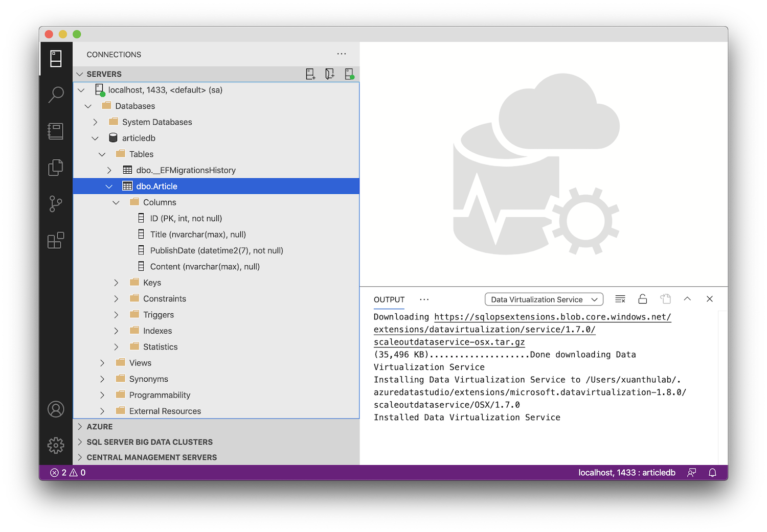This screenshot has width=767, height=532.
Task: Click the New Server Group icon
Action: (330, 74)
